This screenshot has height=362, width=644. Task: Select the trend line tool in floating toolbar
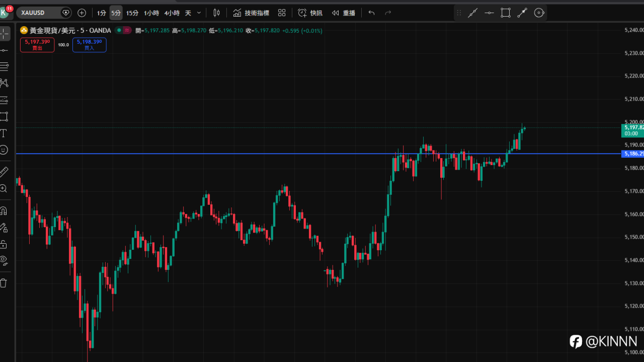(472, 13)
